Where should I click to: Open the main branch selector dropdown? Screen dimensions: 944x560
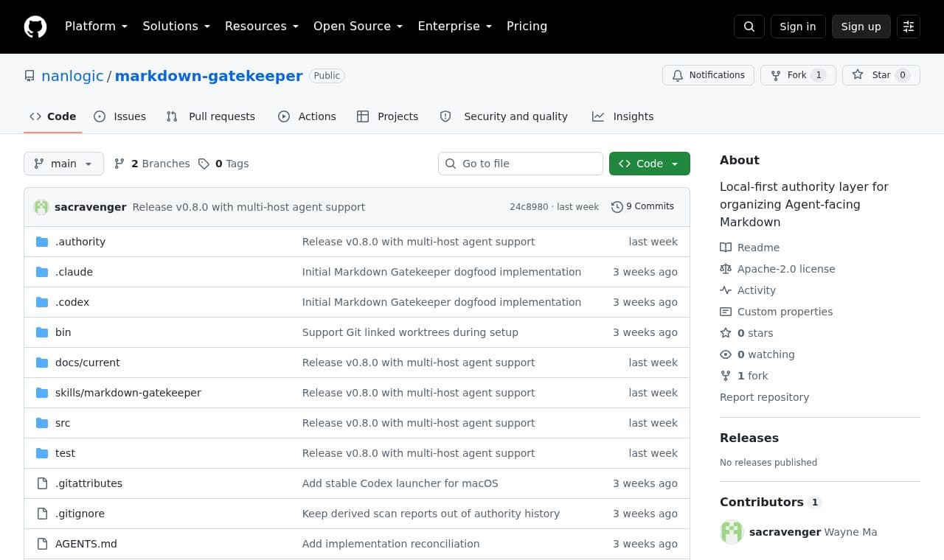(x=63, y=164)
